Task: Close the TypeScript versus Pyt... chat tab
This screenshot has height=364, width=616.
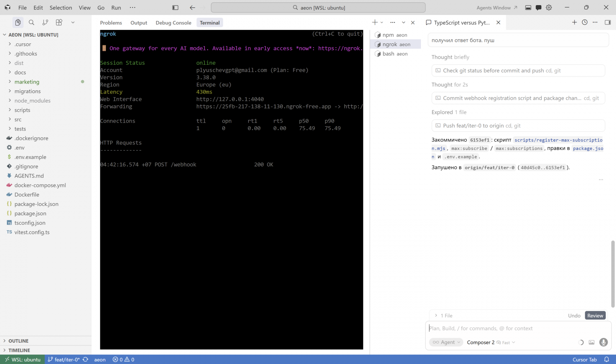Action: pos(498,22)
